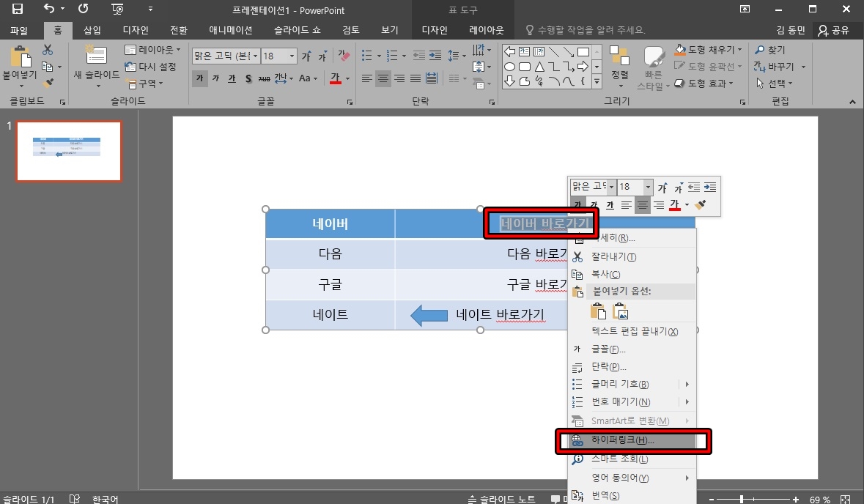The image size is (864, 504).
Task: Redo the last action in the title bar
Action: (x=84, y=9)
